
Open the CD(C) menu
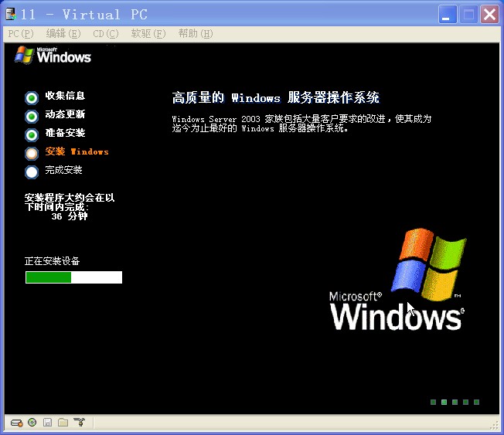[106, 34]
